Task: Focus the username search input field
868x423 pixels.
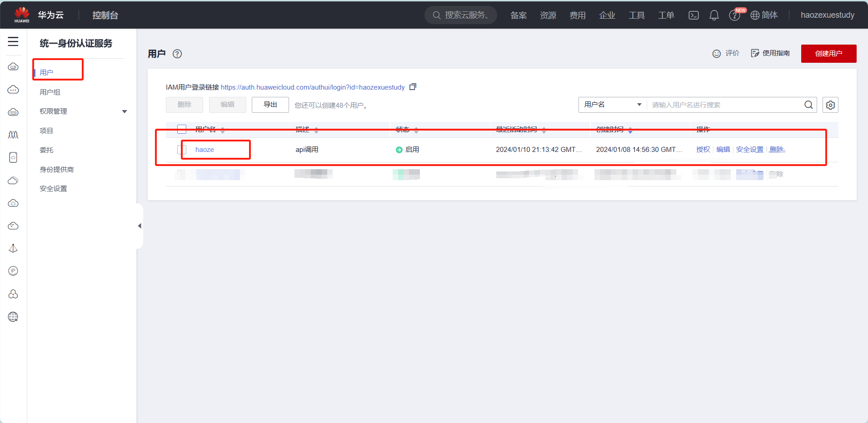Action: 726,105
